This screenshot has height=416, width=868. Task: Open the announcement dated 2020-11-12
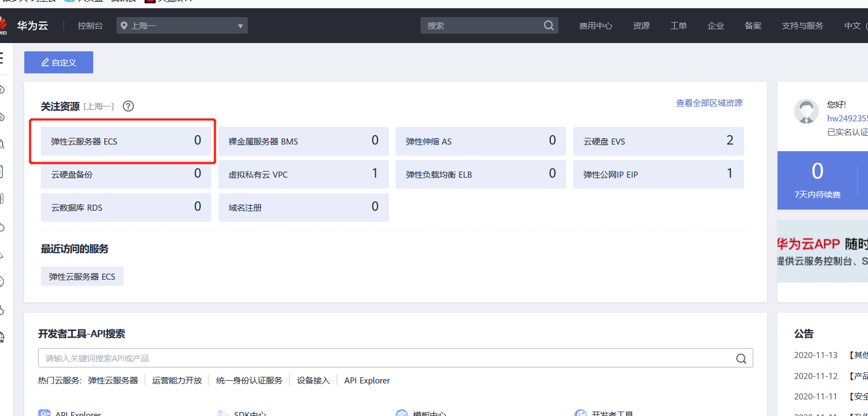pos(830,376)
